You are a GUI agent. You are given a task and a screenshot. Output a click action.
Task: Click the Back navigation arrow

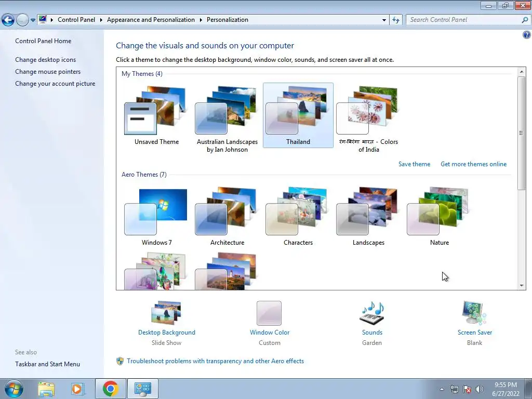[x=8, y=20]
